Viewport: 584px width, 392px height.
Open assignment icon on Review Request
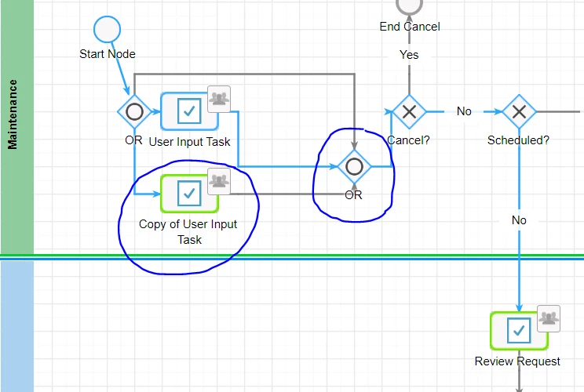[549, 318]
